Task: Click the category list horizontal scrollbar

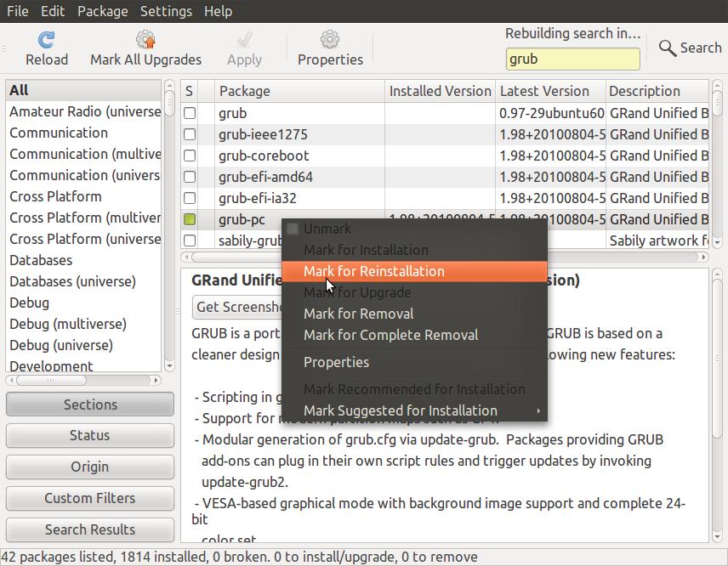Action: 83,381
